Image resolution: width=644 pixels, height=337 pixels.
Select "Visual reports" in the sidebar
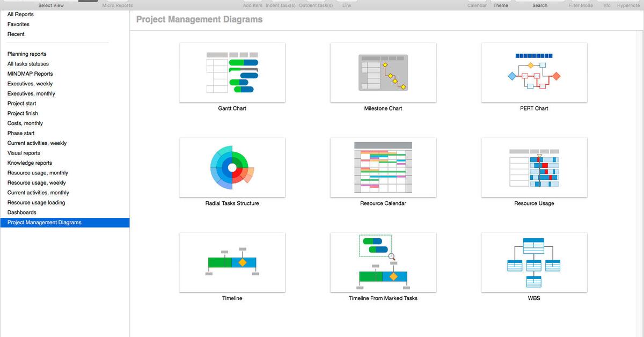pos(24,152)
